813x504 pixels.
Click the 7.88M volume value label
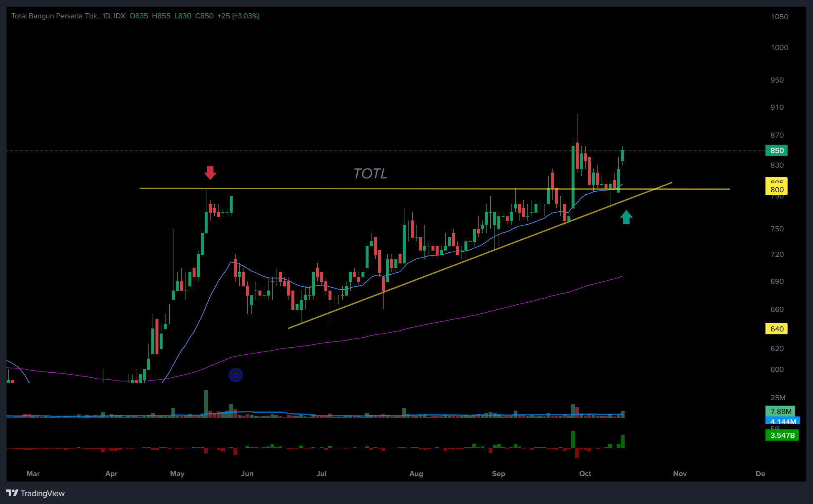tap(780, 411)
